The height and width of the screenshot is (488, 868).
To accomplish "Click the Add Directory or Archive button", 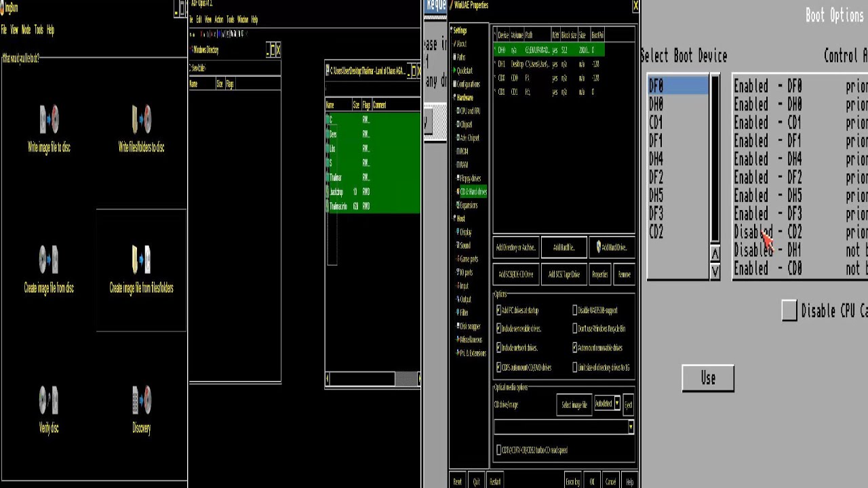I will (x=516, y=247).
